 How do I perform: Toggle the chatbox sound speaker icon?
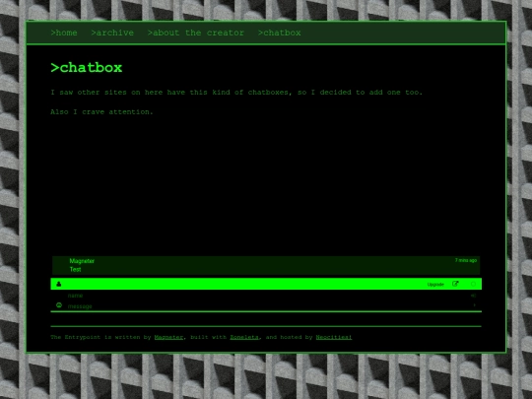pyautogui.click(x=473, y=296)
